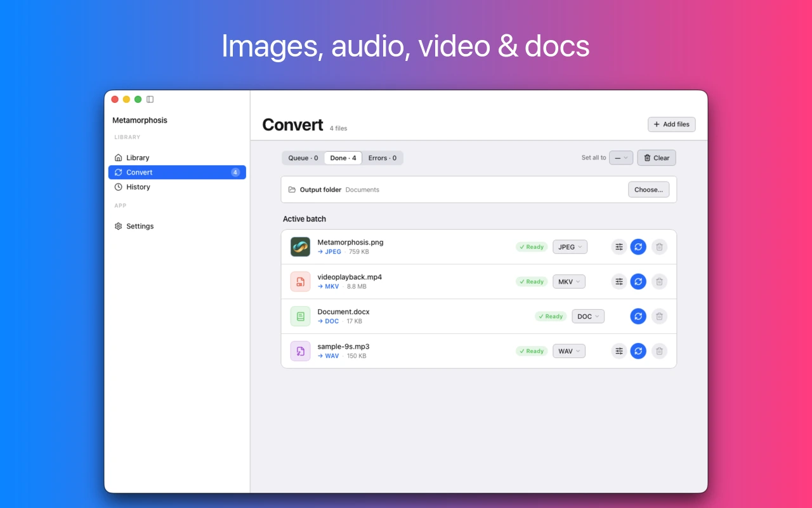The image size is (812, 508).
Task: Toggle the sidebar panel icon
Action: pos(150,99)
